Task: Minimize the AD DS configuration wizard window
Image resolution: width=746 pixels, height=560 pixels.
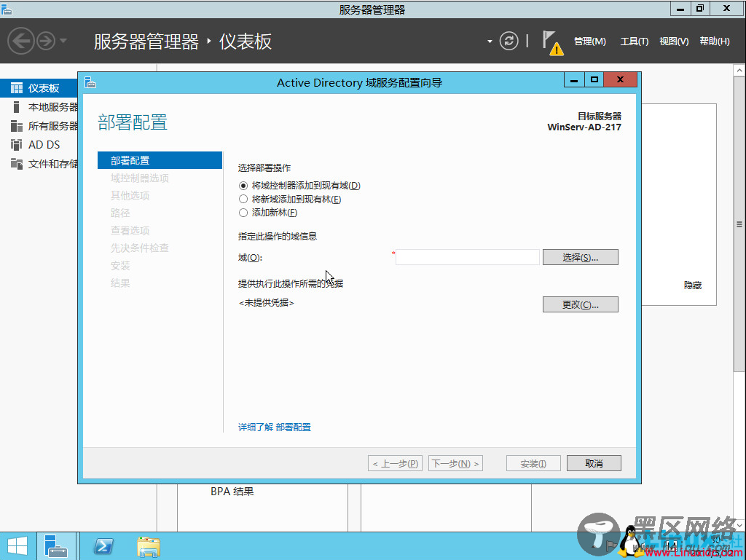Action: 574,80
